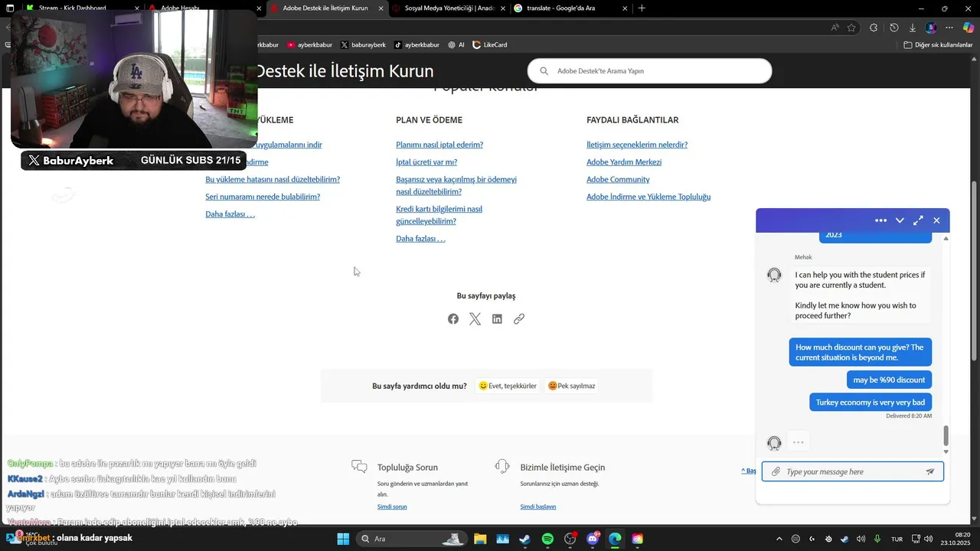Copy the page link via chain icon

pyautogui.click(x=519, y=319)
